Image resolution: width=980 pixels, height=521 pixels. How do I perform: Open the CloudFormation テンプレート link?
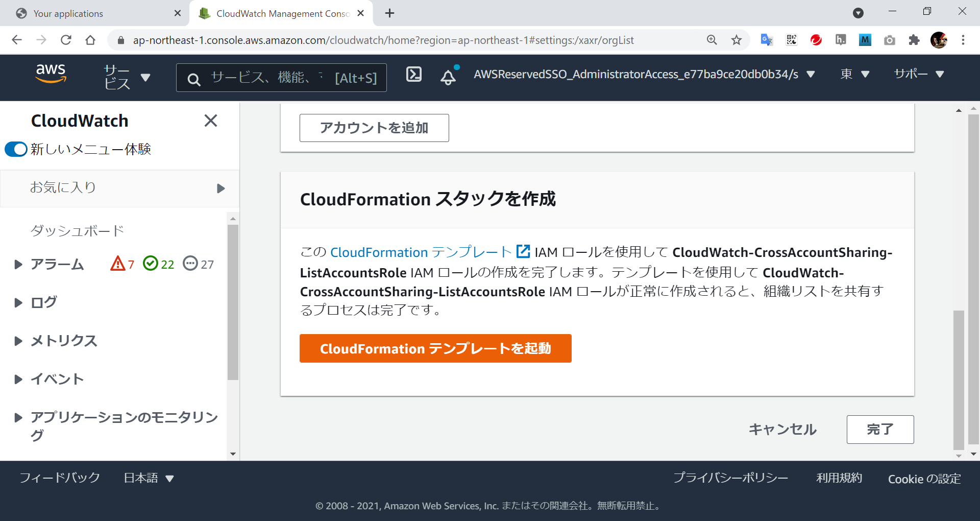coord(421,252)
